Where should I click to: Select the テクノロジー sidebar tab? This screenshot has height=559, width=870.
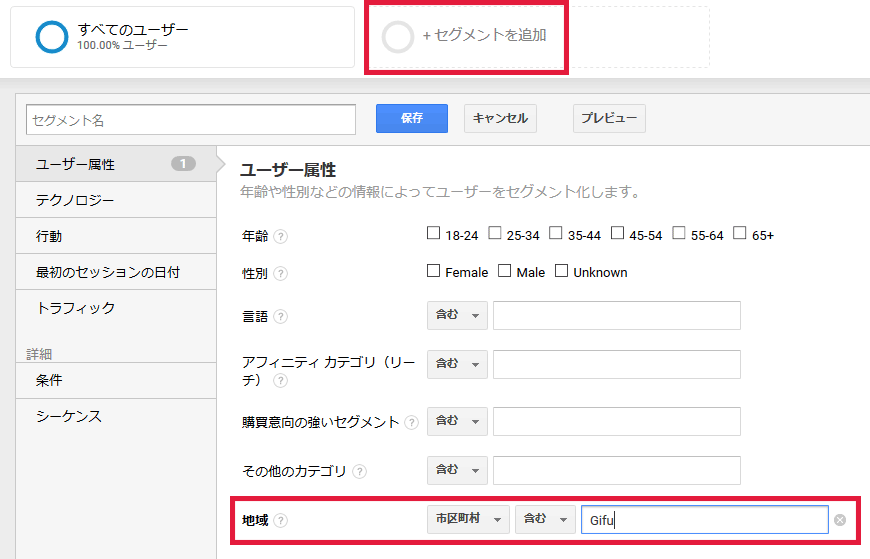coord(116,200)
